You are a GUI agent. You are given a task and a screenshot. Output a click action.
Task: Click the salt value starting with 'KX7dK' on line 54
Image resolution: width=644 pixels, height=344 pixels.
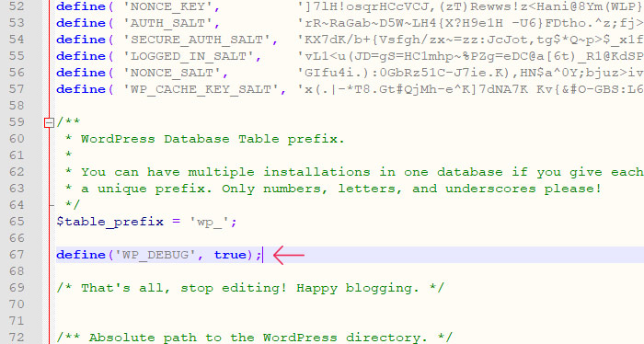(x=470, y=40)
